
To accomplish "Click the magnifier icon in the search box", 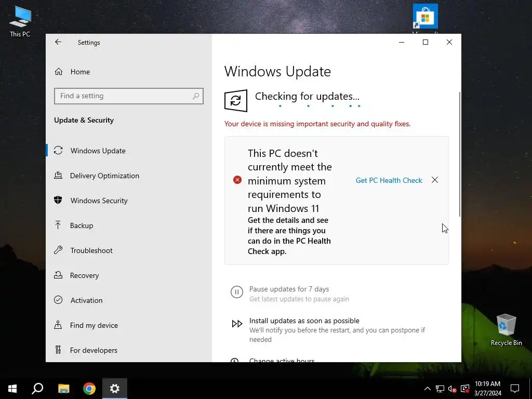I will (196, 96).
